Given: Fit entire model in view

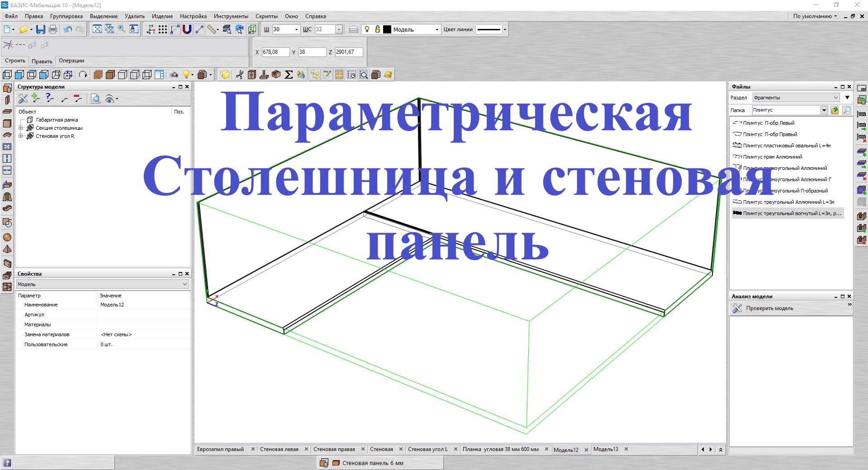Looking at the screenshot, I should (97, 29).
